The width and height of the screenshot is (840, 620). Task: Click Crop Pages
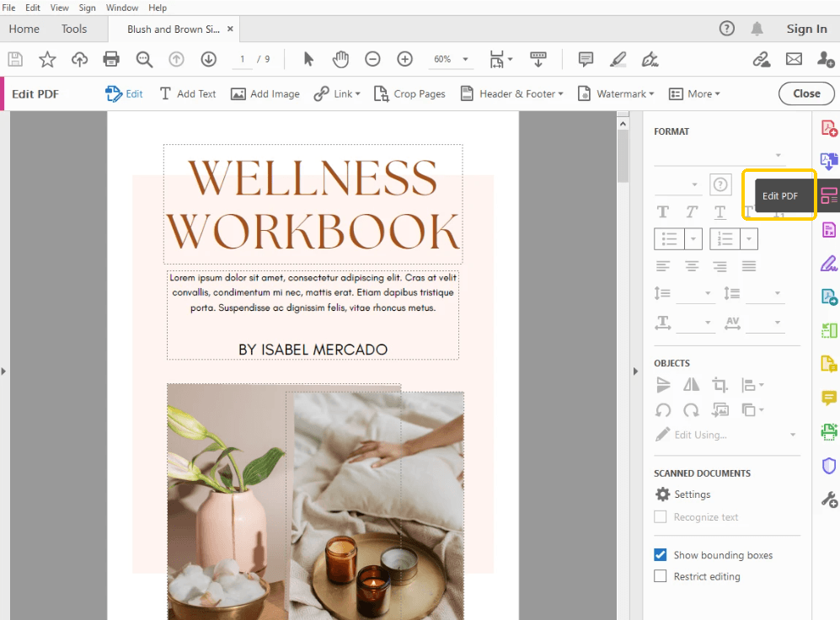point(409,94)
